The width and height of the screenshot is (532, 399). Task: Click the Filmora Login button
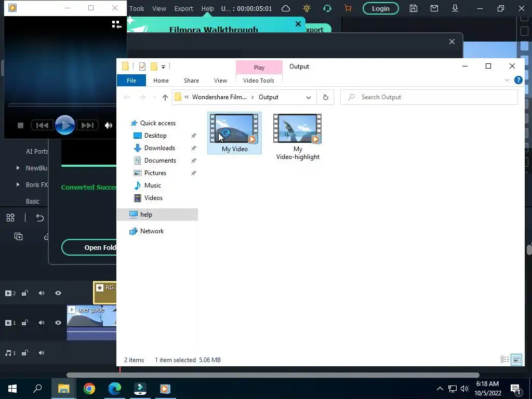click(x=381, y=8)
